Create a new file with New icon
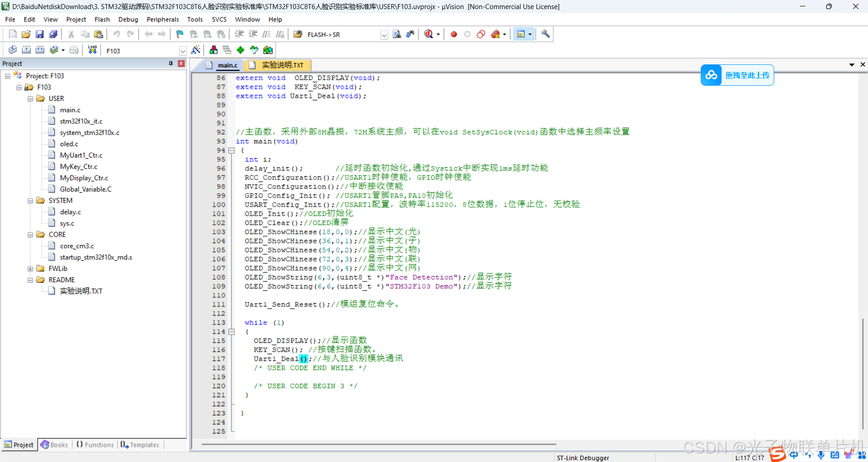868x462 pixels. [x=13, y=34]
